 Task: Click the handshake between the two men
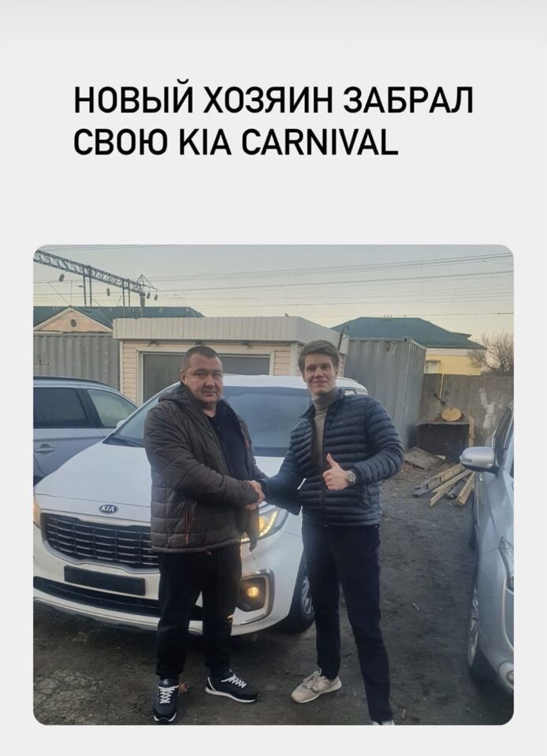click(x=255, y=493)
